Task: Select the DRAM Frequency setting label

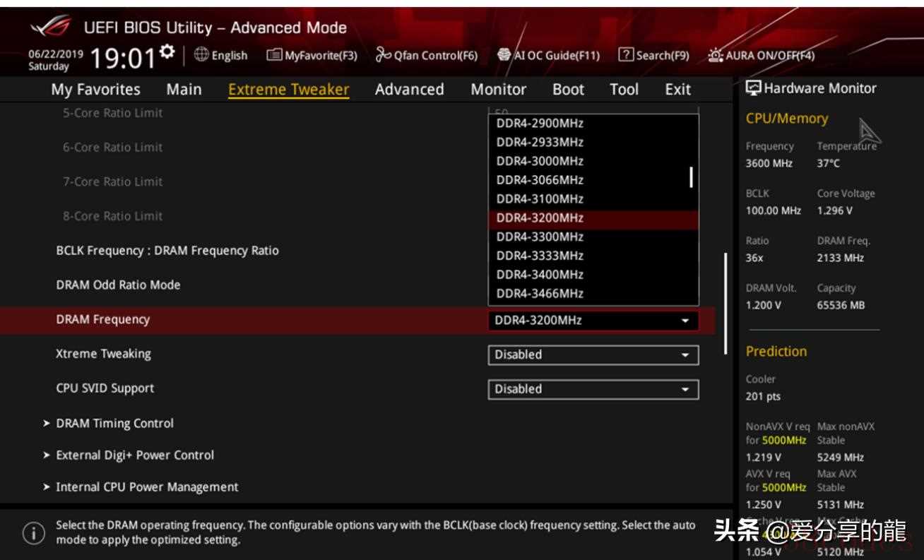Action: coord(103,320)
